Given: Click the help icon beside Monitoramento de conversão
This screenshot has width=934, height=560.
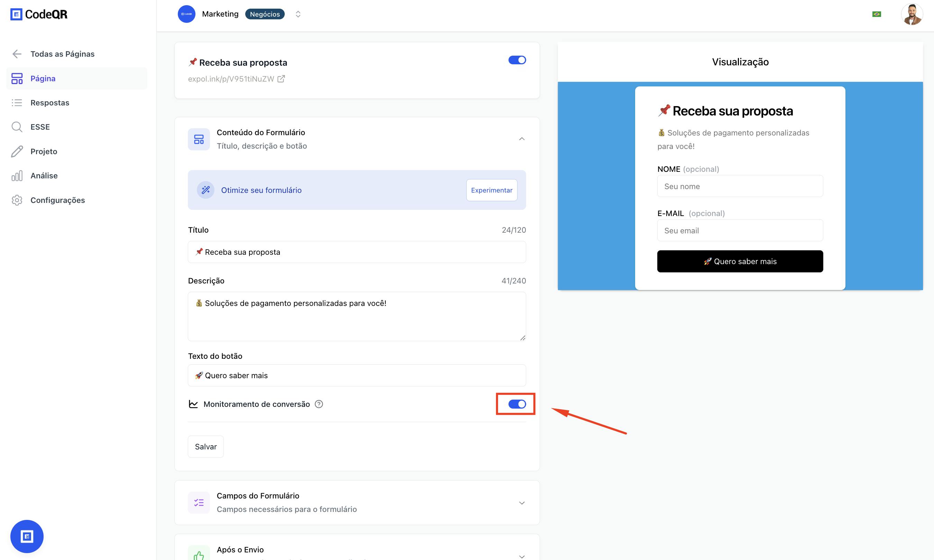Looking at the screenshot, I should point(319,404).
